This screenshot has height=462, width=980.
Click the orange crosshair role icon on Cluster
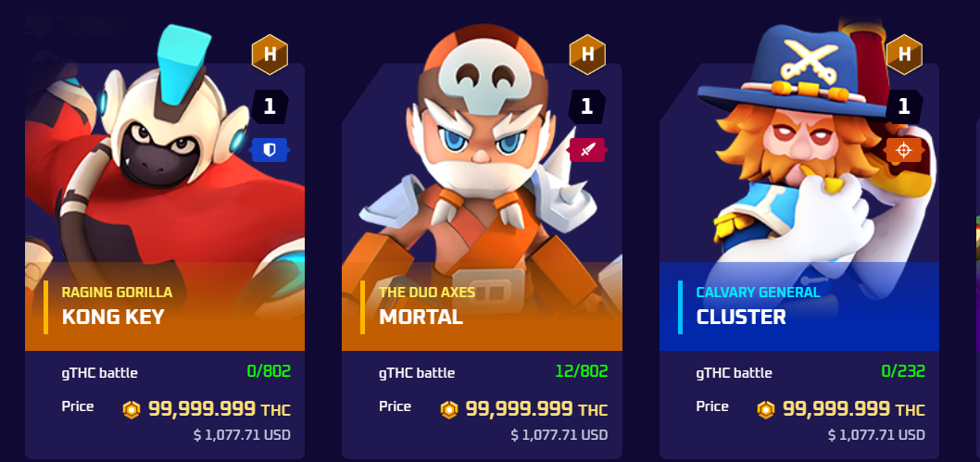tap(904, 150)
